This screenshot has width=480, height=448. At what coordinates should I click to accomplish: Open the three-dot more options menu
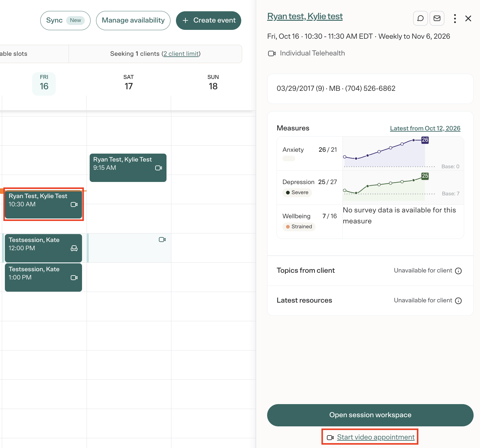pyautogui.click(x=455, y=19)
